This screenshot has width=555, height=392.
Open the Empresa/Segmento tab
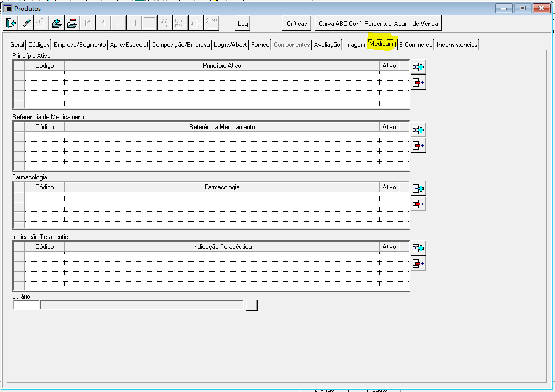[80, 45]
